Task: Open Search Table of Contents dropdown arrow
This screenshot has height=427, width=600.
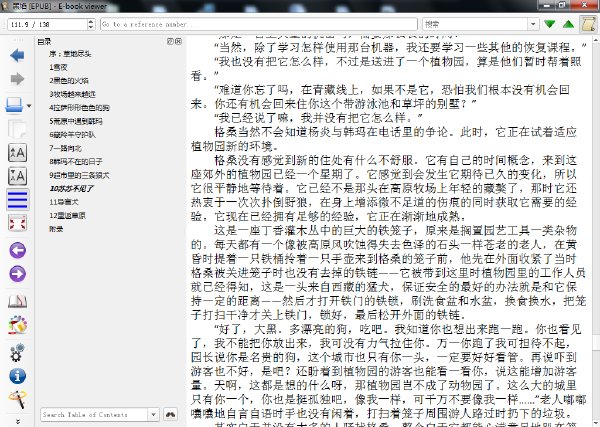Action: click(x=153, y=414)
